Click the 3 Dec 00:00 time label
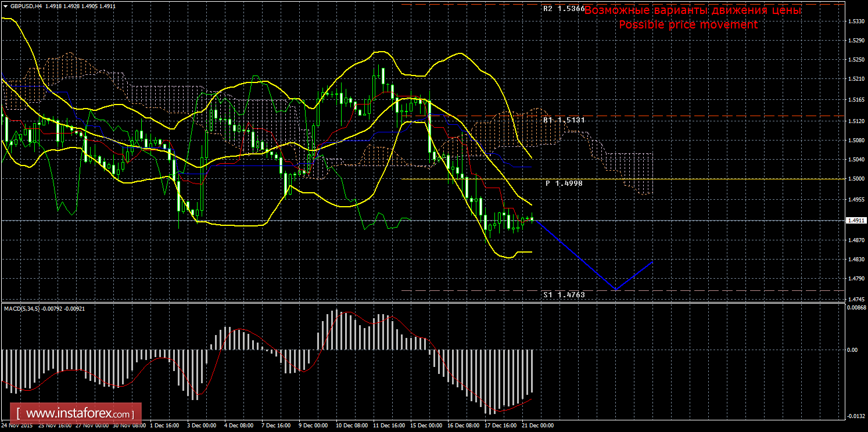The height and width of the screenshot is (432, 868). [x=202, y=426]
